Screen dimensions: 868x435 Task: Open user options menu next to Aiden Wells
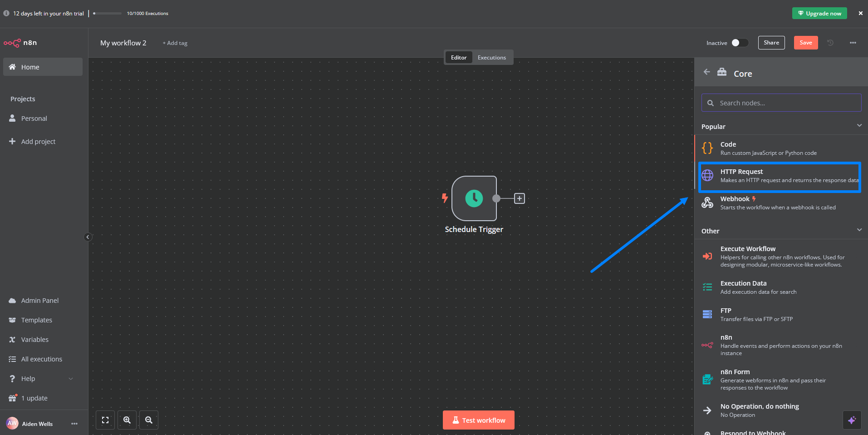point(74,424)
